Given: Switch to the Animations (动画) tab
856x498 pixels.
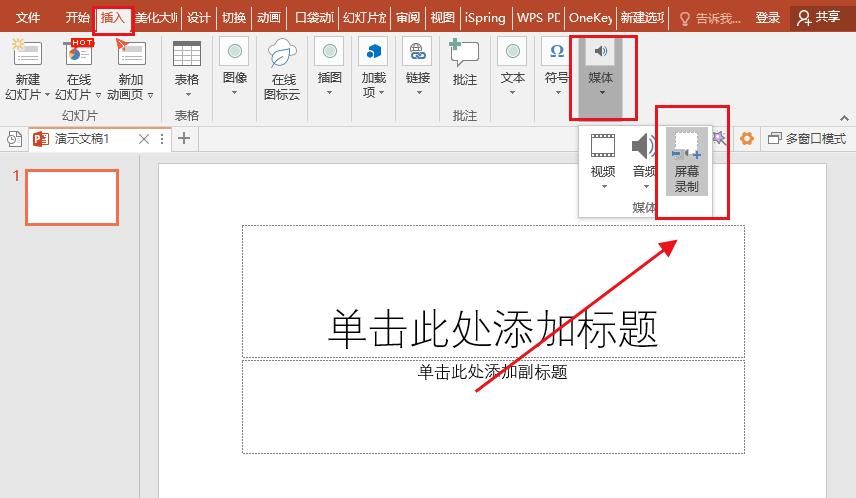Looking at the screenshot, I should [x=269, y=18].
